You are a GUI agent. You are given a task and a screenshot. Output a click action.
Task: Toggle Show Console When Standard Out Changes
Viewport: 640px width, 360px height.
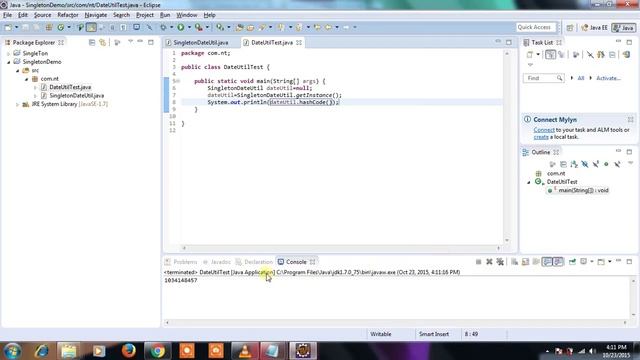click(547, 262)
